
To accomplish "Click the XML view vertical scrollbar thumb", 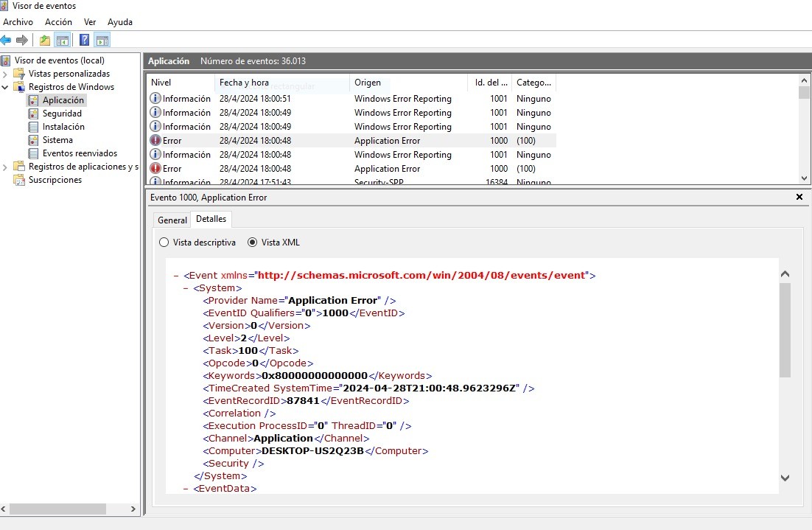I will [785, 330].
